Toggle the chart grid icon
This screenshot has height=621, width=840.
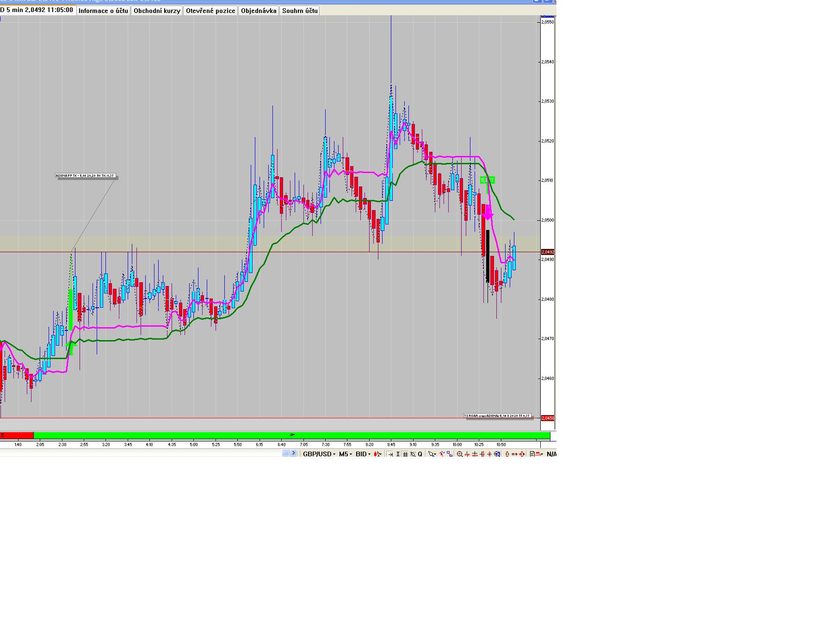point(405,454)
